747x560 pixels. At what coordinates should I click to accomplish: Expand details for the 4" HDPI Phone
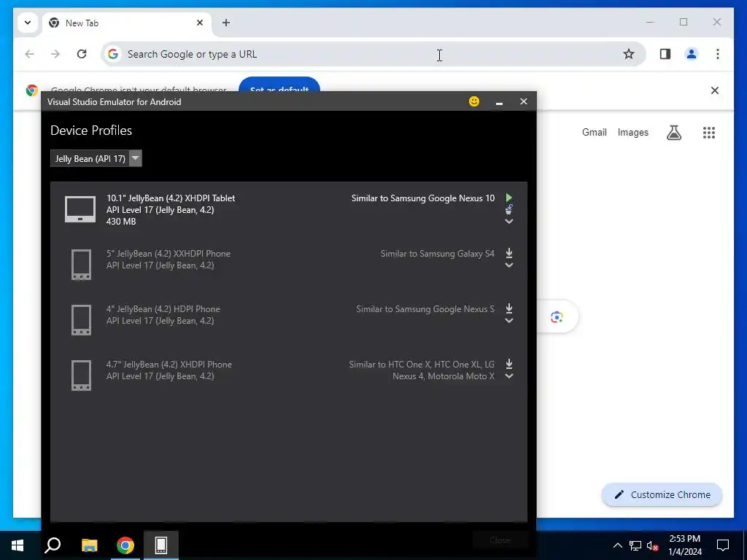pyautogui.click(x=508, y=321)
